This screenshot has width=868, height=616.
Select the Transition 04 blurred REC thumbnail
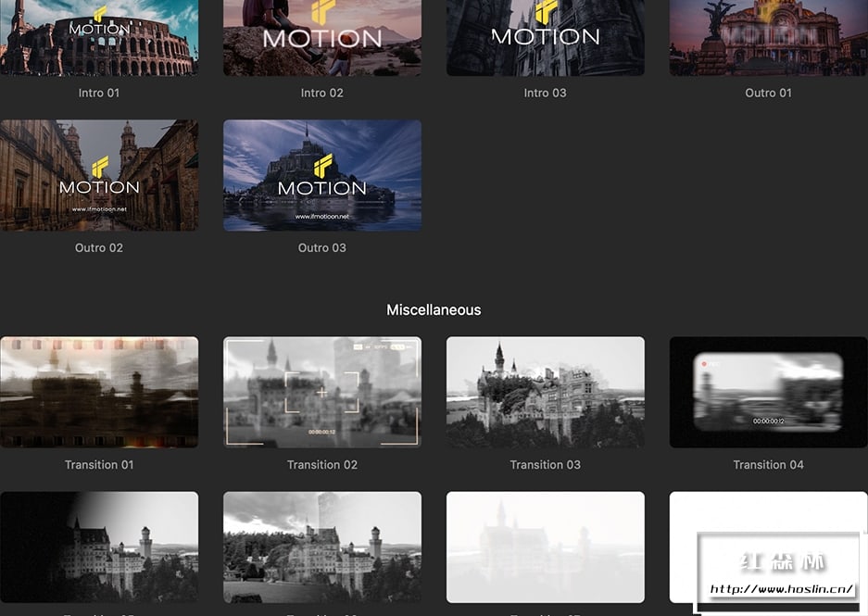(x=768, y=392)
